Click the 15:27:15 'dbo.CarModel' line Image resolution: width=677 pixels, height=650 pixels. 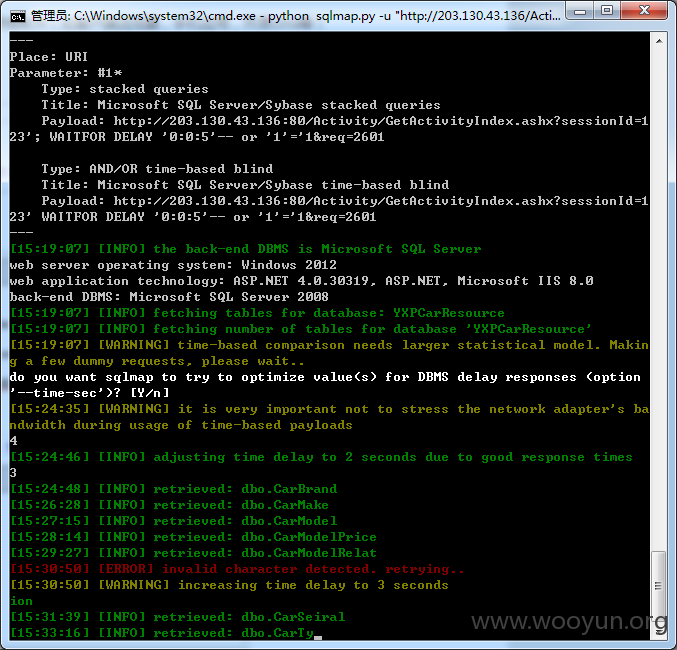click(173, 520)
